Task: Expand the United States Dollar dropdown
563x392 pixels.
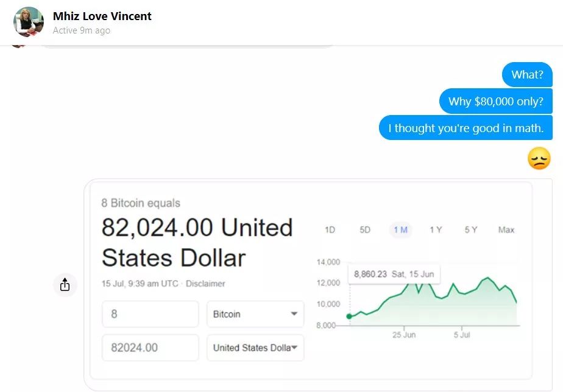Action: tap(255, 348)
